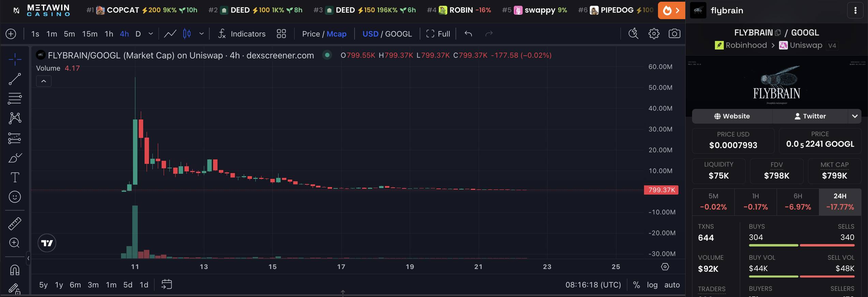Click the TradingView logo badge
The height and width of the screenshot is (297, 868).
pos(47,243)
